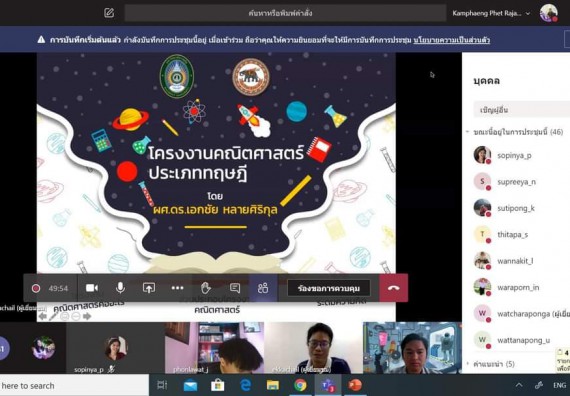Click wannakit_l avatar in participant list

482,261
